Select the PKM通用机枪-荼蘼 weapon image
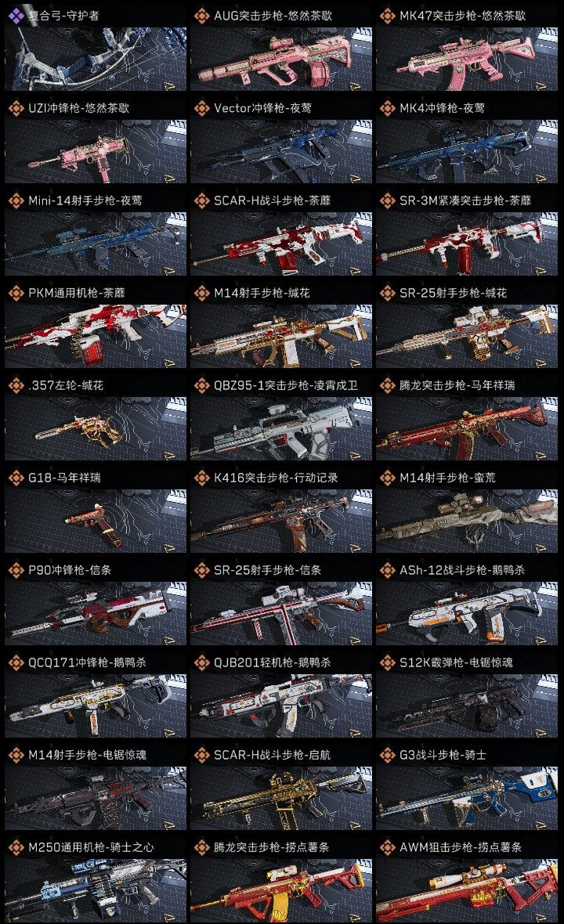 pyautogui.click(x=96, y=336)
